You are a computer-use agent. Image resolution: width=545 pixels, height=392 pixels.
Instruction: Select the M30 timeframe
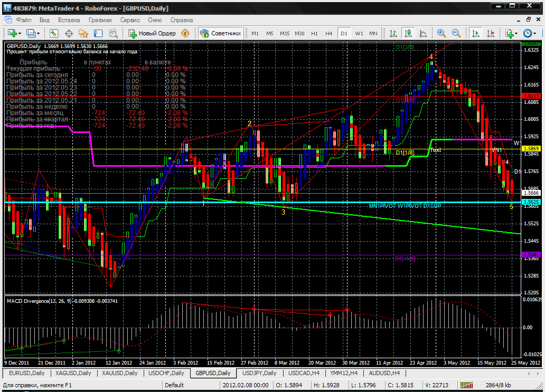pyautogui.click(x=299, y=33)
